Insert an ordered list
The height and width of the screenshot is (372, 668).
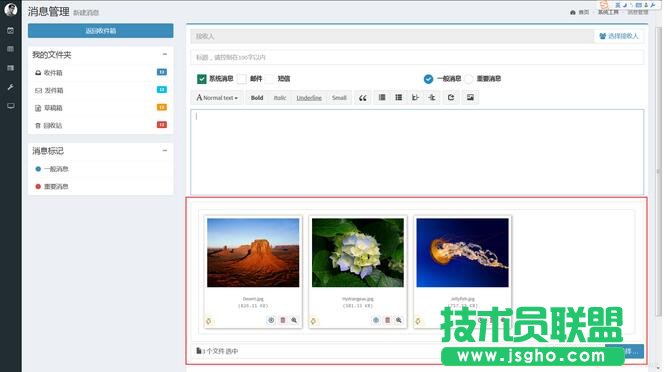click(x=398, y=98)
